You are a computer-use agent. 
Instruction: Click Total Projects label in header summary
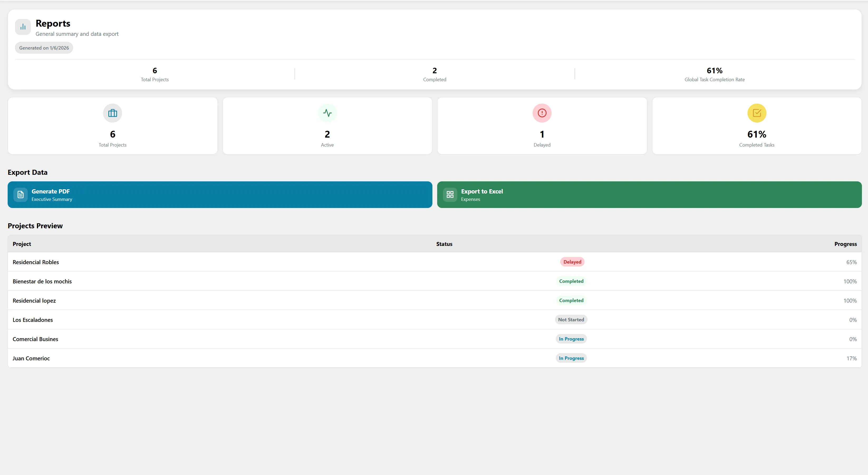tap(155, 80)
